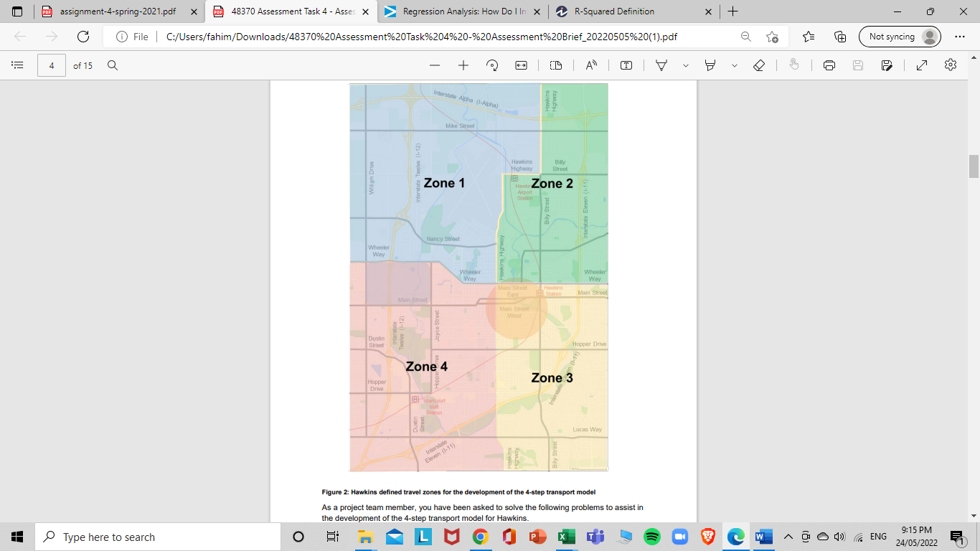980x551 pixels.
Task: Switch to 48370 Assessment Task 4 tab
Action: coord(291,11)
